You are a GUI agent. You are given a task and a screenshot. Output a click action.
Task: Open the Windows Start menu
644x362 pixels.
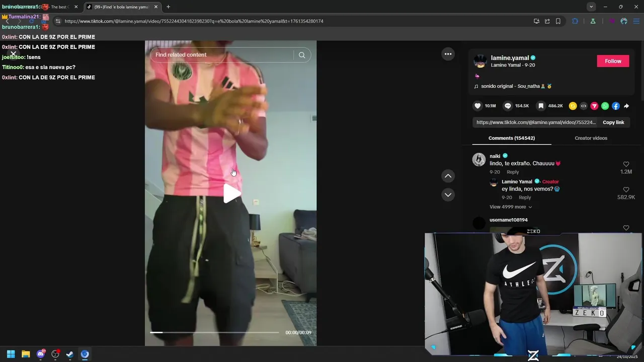(11, 354)
